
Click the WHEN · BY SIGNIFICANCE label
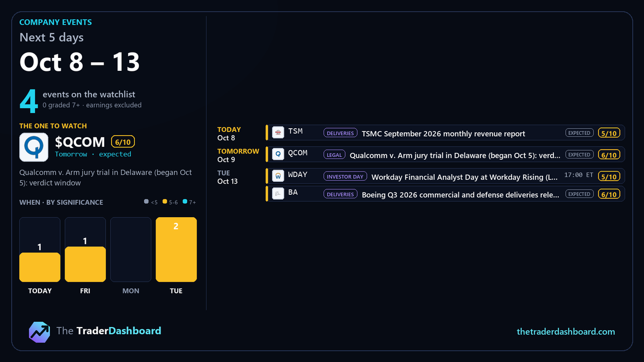(61, 202)
